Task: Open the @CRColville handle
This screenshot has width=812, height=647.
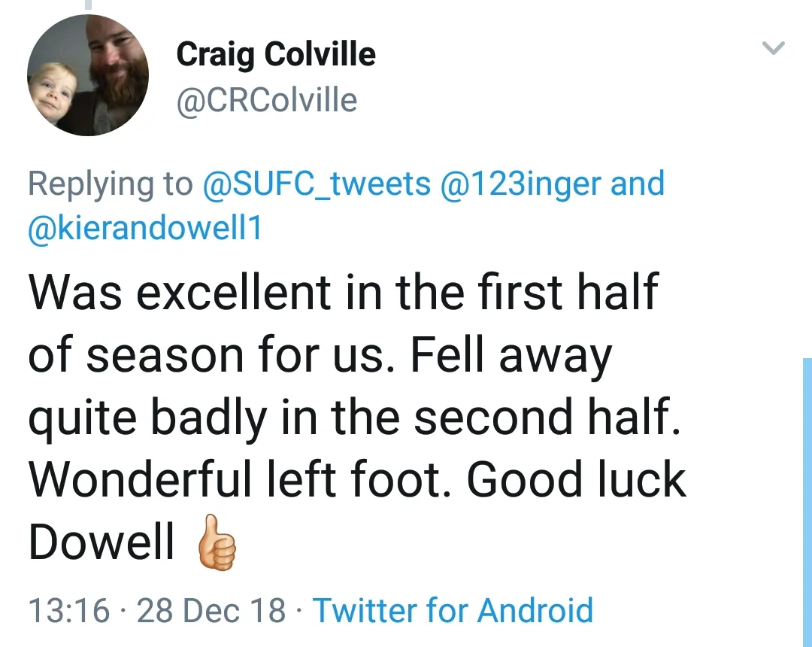Action: (x=266, y=100)
